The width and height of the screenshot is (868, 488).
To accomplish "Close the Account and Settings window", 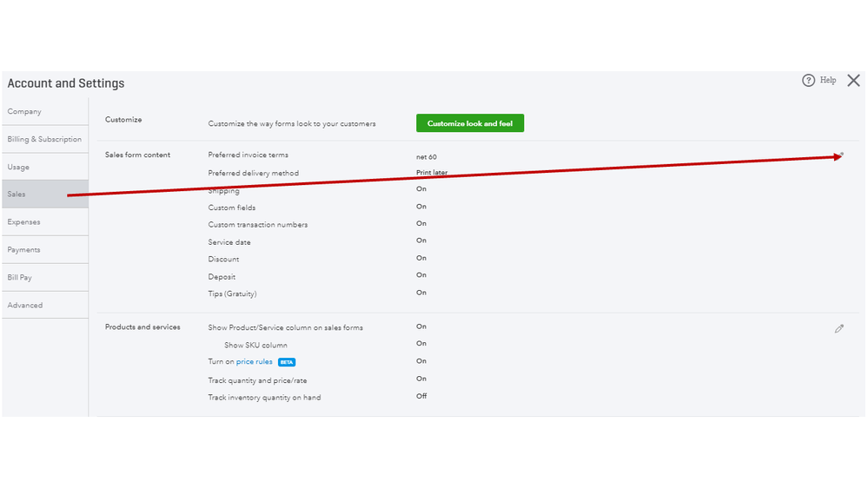I will coord(853,81).
